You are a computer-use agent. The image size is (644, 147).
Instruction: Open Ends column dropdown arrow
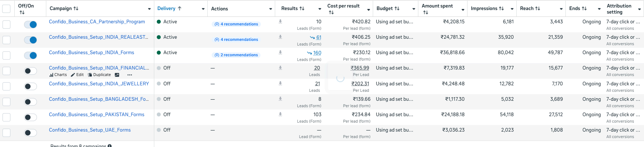click(x=599, y=9)
